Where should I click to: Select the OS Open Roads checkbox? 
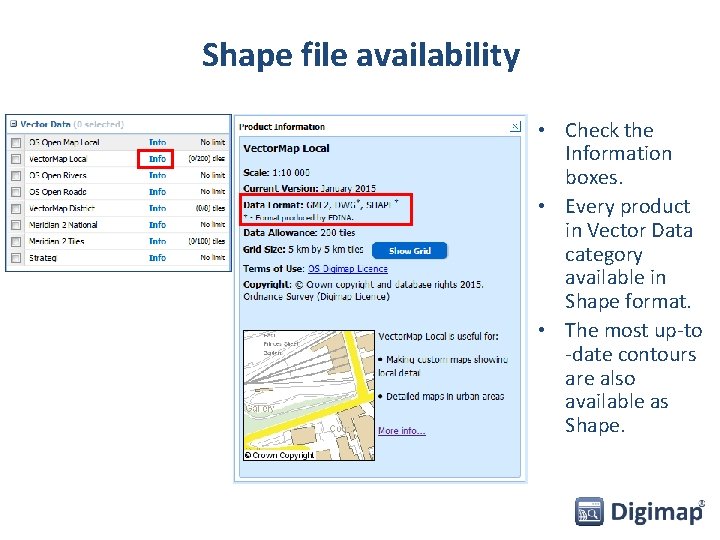pos(16,192)
